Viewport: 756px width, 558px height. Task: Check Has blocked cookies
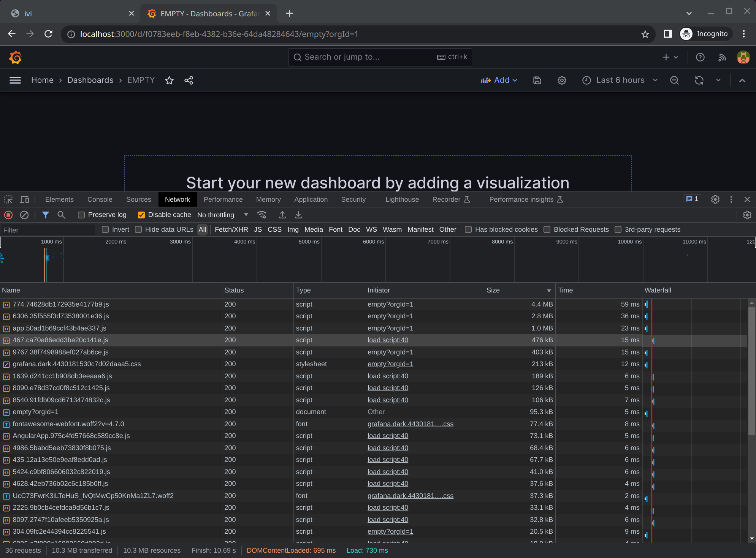coord(468,229)
